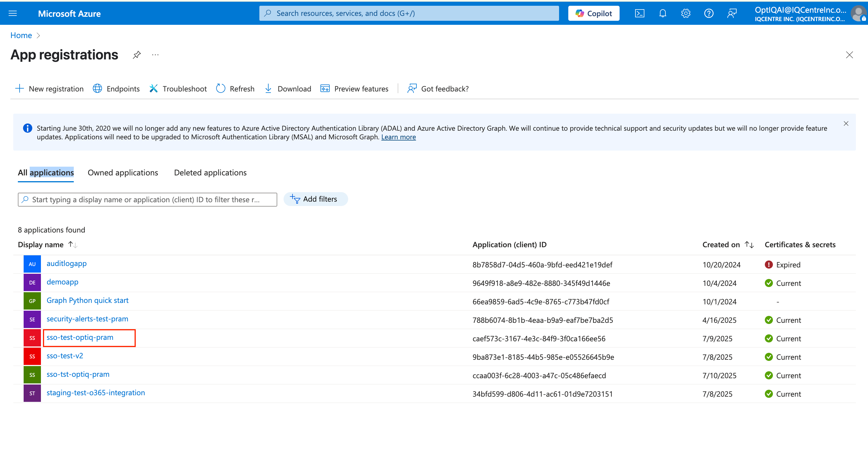Click the GP icon for Graph Python quick start
The height and width of the screenshot is (461, 868).
point(32,301)
